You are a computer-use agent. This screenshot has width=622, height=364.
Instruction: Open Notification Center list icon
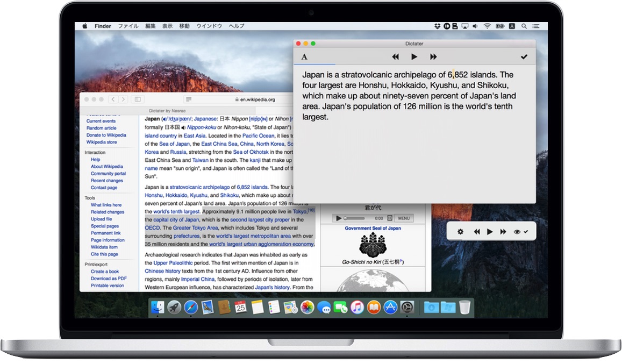click(x=536, y=26)
